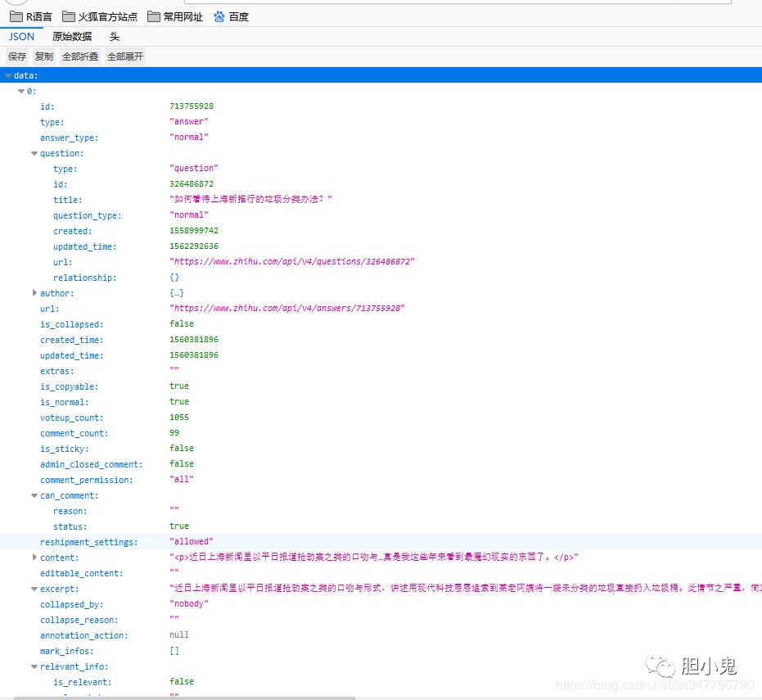Select the is_relevant key
This screenshot has height=700, width=762.
tap(82, 682)
